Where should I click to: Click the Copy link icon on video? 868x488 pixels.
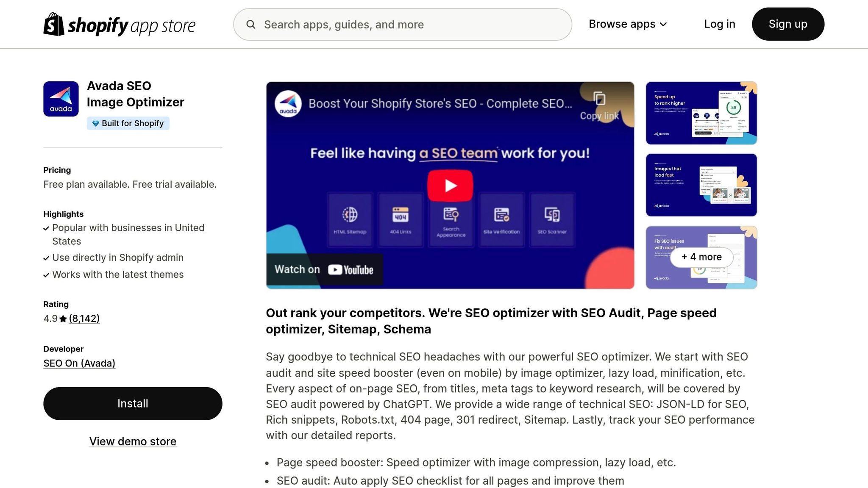tap(599, 99)
